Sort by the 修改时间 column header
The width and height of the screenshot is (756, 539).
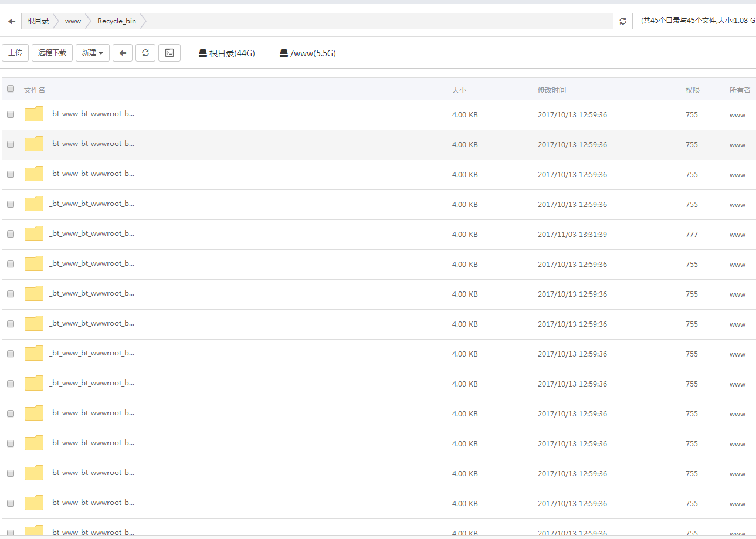551,90
